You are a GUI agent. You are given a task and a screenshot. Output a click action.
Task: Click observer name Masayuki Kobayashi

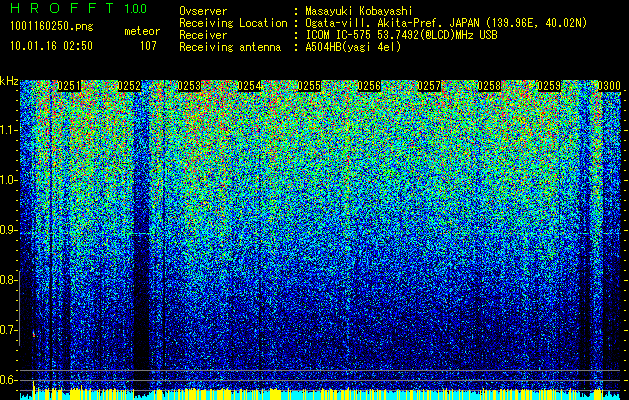coord(359,12)
